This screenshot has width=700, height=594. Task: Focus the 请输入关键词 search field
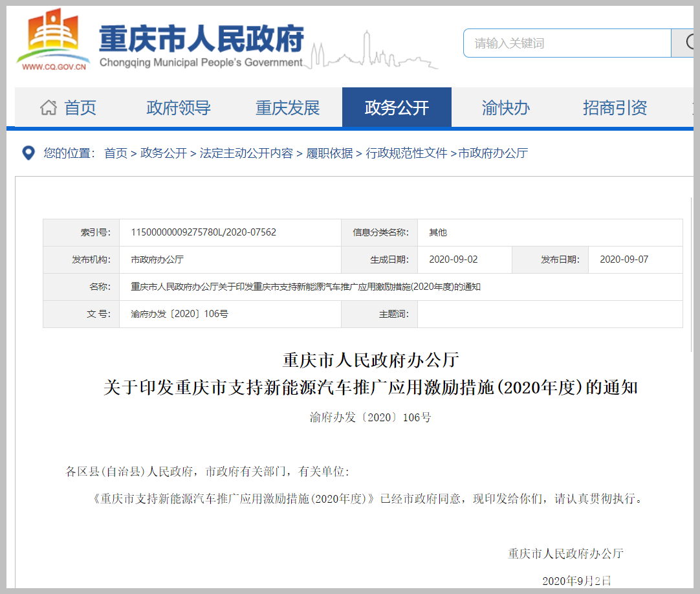point(567,43)
